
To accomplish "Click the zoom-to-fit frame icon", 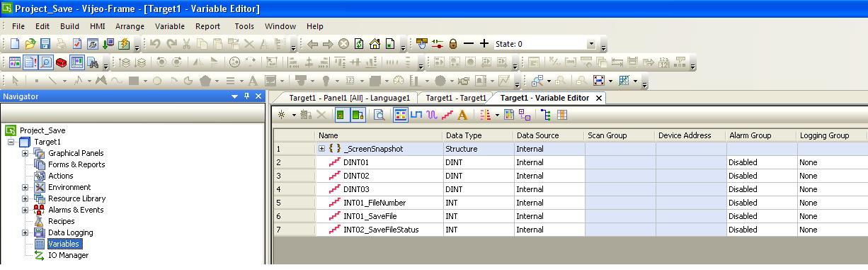I will (598, 81).
